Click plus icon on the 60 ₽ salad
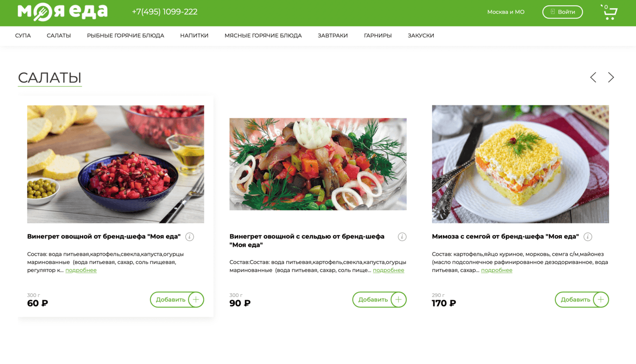The width and height of the screenshot is (636, 364). [x=196, y=299]
